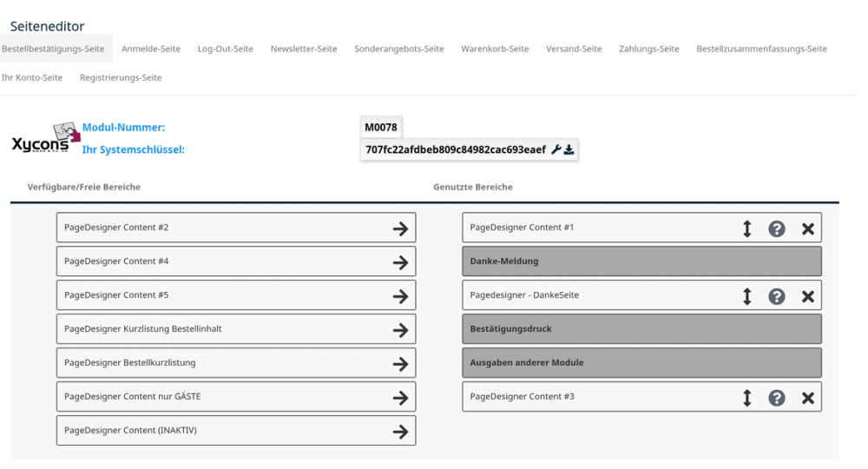
Task: Open help for Pagedesigner - DankeSeite
Action: 777,296
